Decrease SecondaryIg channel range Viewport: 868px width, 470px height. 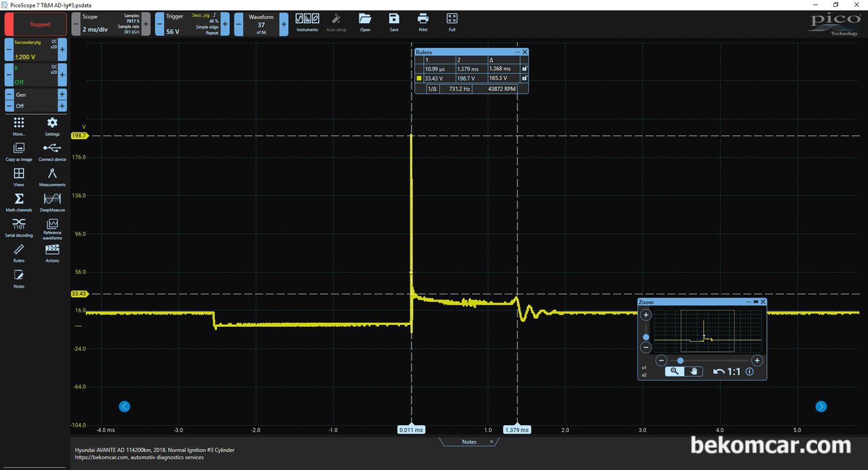[9, 50]
